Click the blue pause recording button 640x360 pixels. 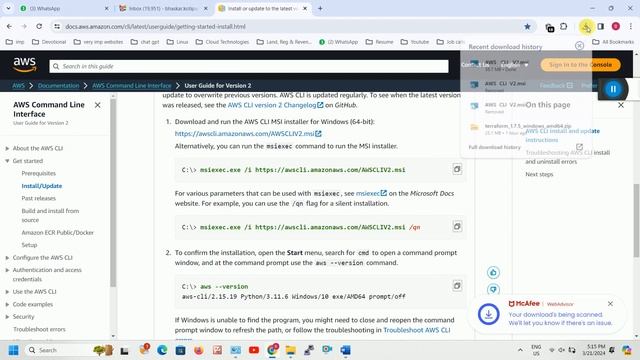click(613, 89)
